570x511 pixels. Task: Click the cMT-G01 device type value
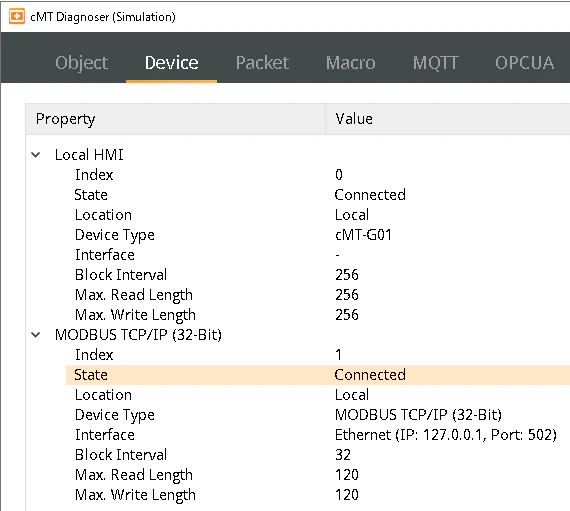[x=363, y=235]
